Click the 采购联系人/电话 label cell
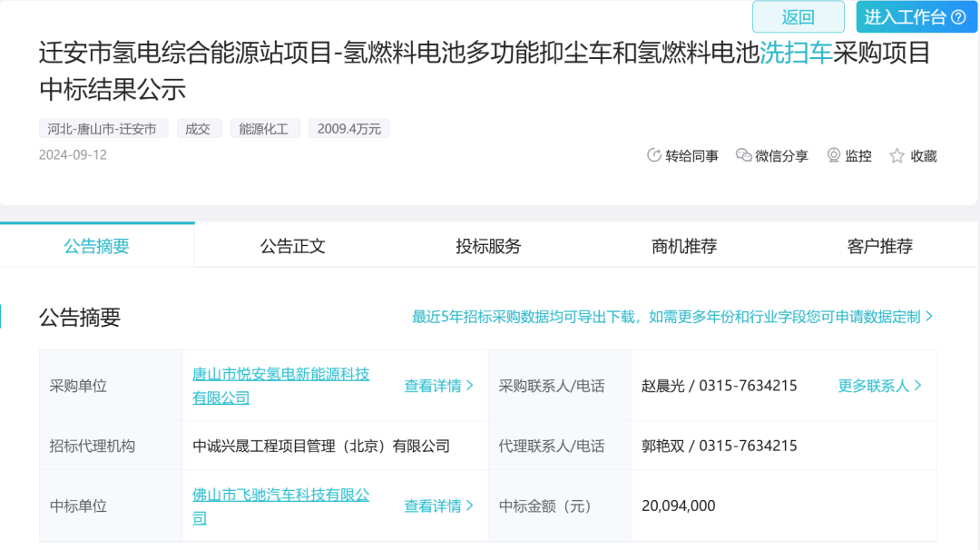Image resolution: width=980 pixels, height=550 pixels. coord(560,386)
